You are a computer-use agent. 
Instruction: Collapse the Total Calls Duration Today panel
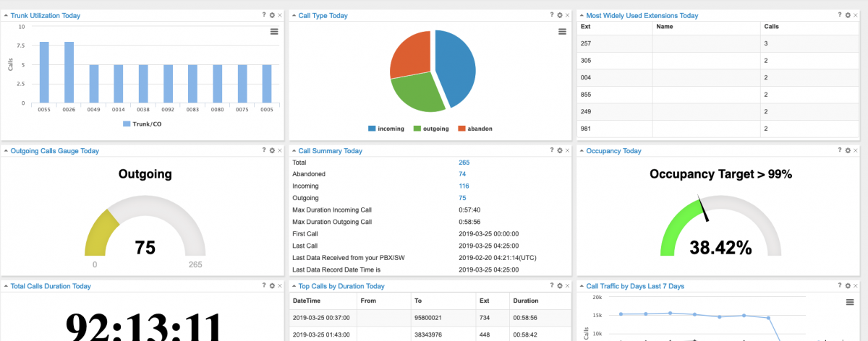pyautogui.click(x=6, y=285)
